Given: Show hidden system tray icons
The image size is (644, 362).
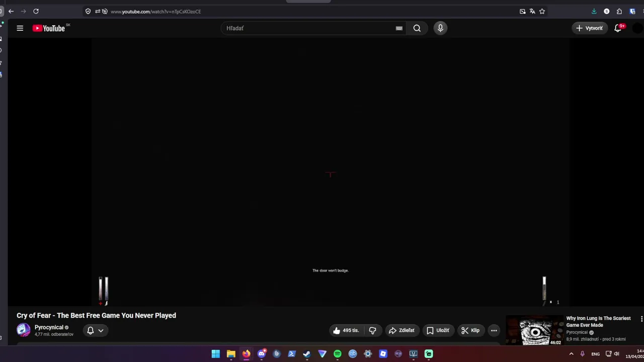Looking at the screenshot, I should click(x=571, y=354).
